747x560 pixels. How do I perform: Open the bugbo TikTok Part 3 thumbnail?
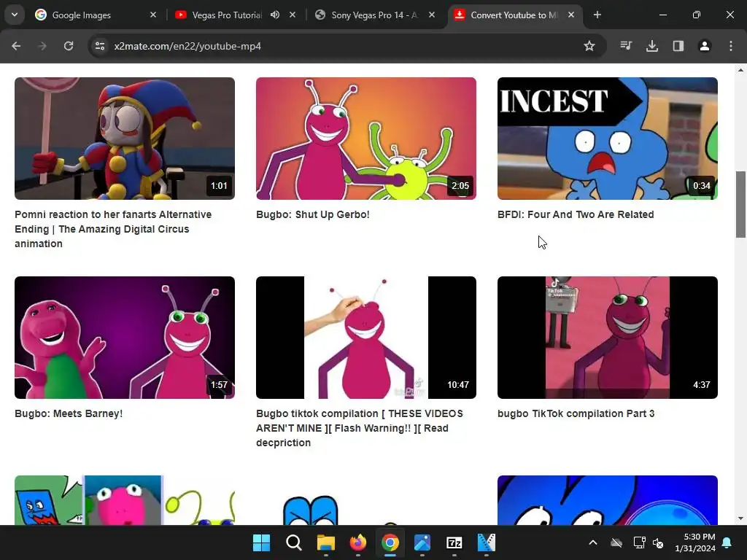(608, 338)
